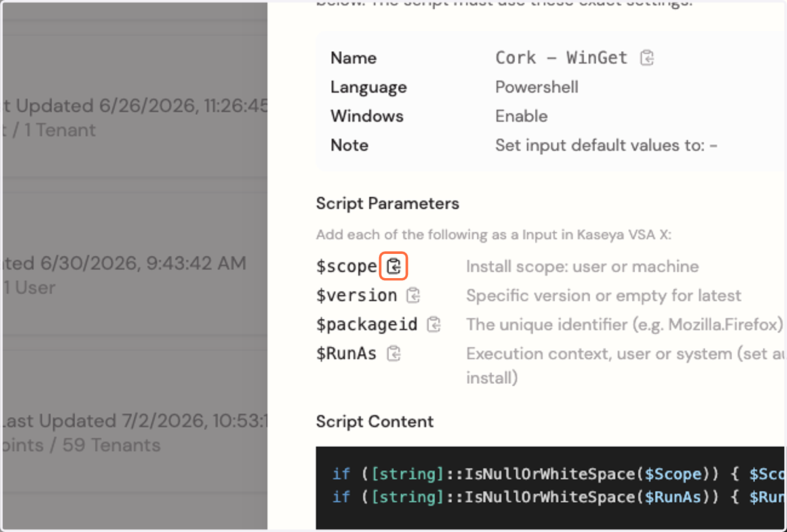
Task: Click the dimmed 'Last Updated 7/2/2026' entry
Action: click(x=134, y=420)
